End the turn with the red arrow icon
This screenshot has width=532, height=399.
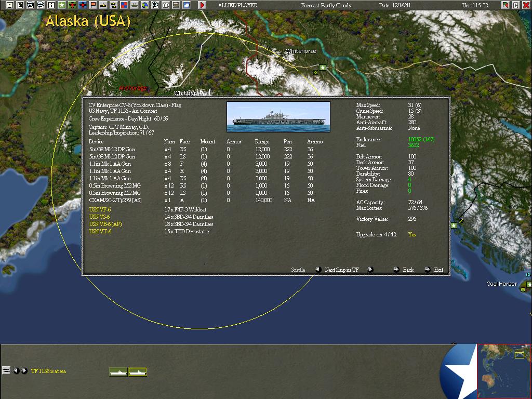[x=202, y=6]
